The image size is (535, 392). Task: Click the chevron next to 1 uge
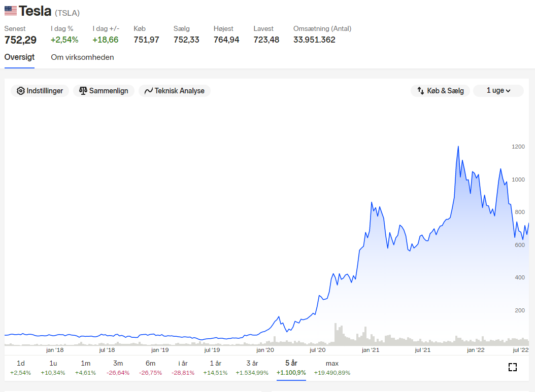[508, 91]
